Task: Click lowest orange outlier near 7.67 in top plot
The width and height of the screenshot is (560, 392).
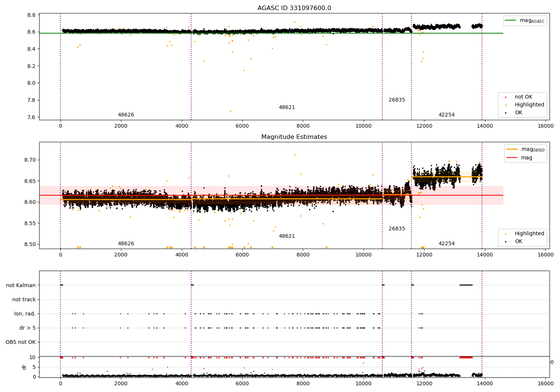Action: point(230,111)
